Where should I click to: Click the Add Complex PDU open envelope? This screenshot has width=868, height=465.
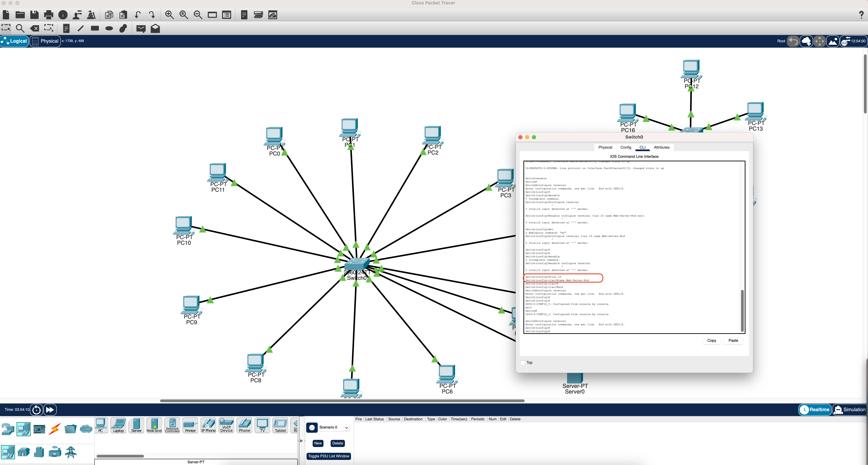(x=155, y=28)
